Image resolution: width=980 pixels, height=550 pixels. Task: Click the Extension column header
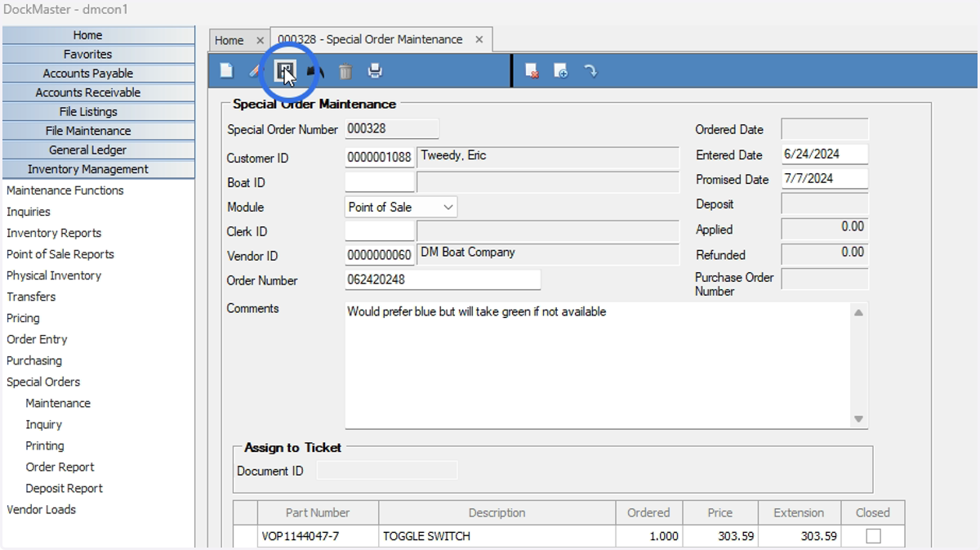[x=799, y=512]
